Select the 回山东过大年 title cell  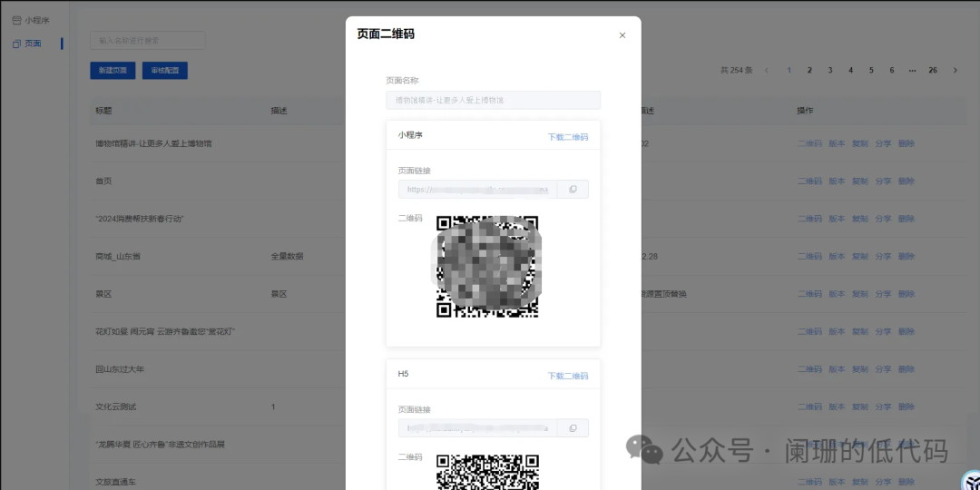(120, 369)
